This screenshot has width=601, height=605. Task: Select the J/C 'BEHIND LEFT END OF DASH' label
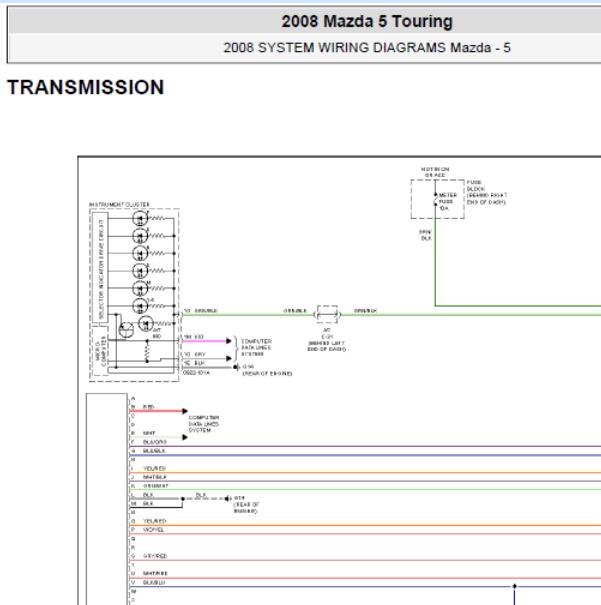click(x=326, y=346)
